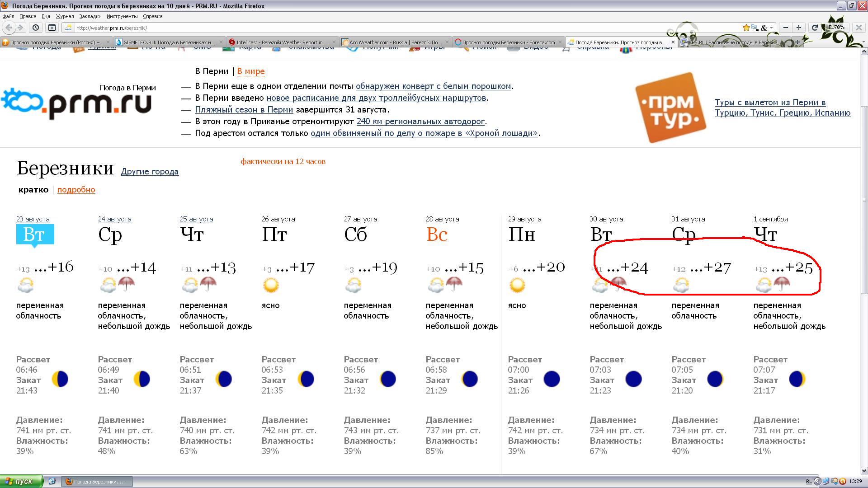This screenshot has height=488, width=868.
Task: Open the Инструменты menu
Action: pos(122,16)
